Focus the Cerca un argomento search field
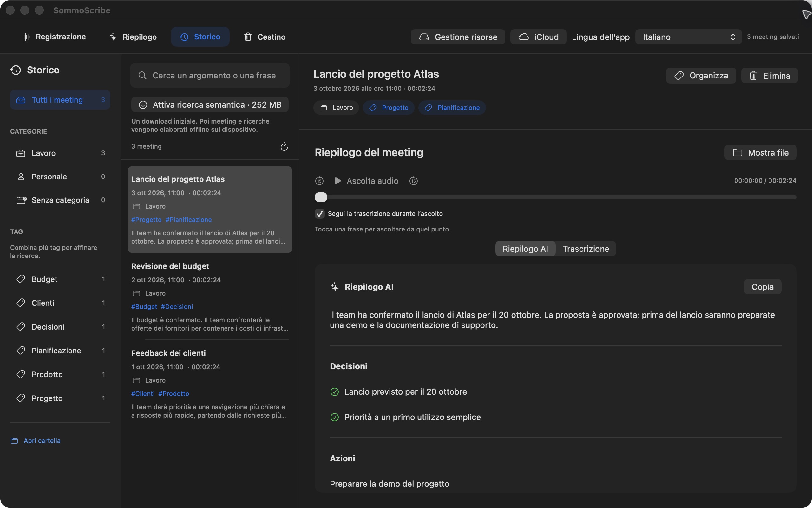Image resolution: width=812 pixels, height=508 pixels. pyautogui.click(x=210, y=75)
